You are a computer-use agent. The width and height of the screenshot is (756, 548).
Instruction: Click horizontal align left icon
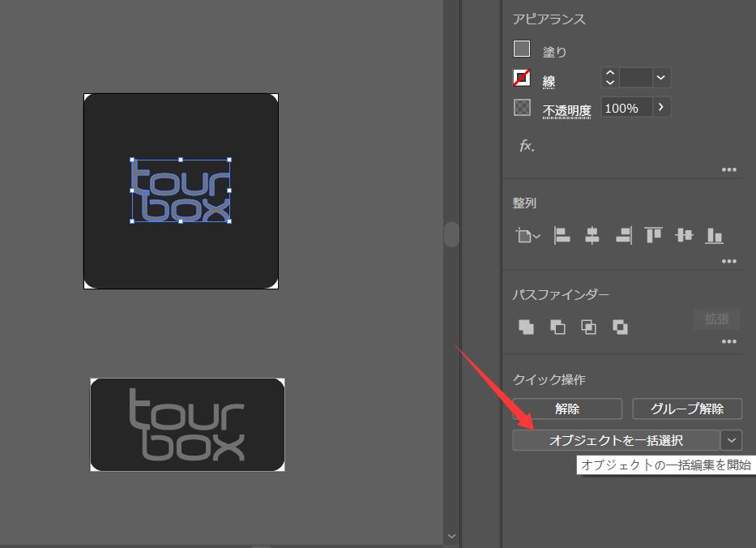point(562,236)
